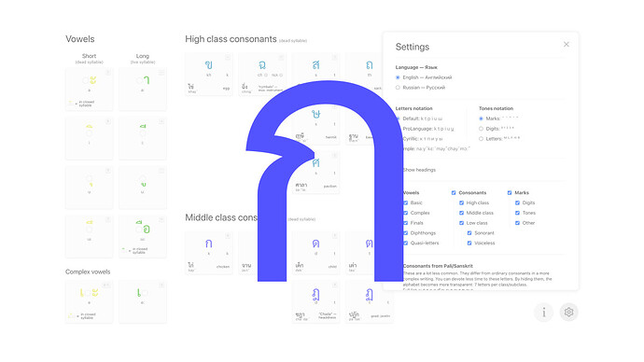Uncheck Low class consonants
Image resolution: width=644 pixels, height=362 pixels.
click(x=461, y=223)
